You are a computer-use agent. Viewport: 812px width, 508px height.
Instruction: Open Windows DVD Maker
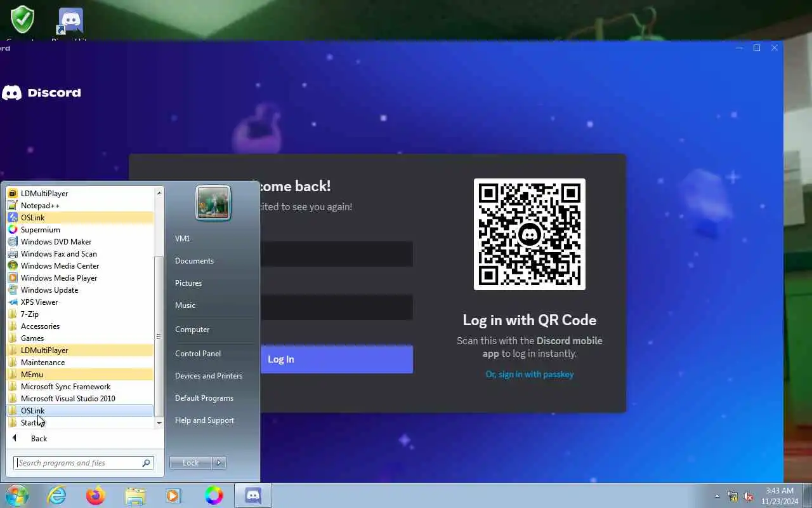coord(80,241)
